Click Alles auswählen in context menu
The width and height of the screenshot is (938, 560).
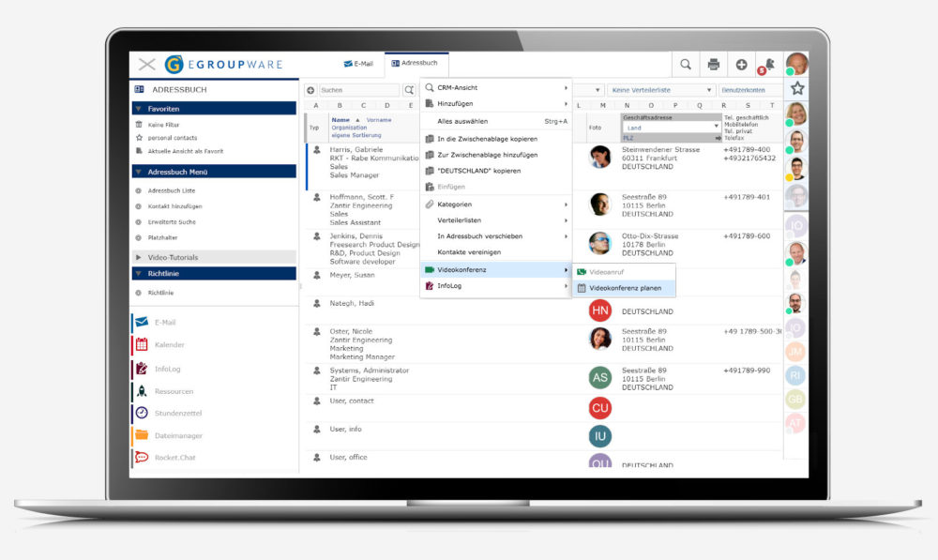(462, 121)
